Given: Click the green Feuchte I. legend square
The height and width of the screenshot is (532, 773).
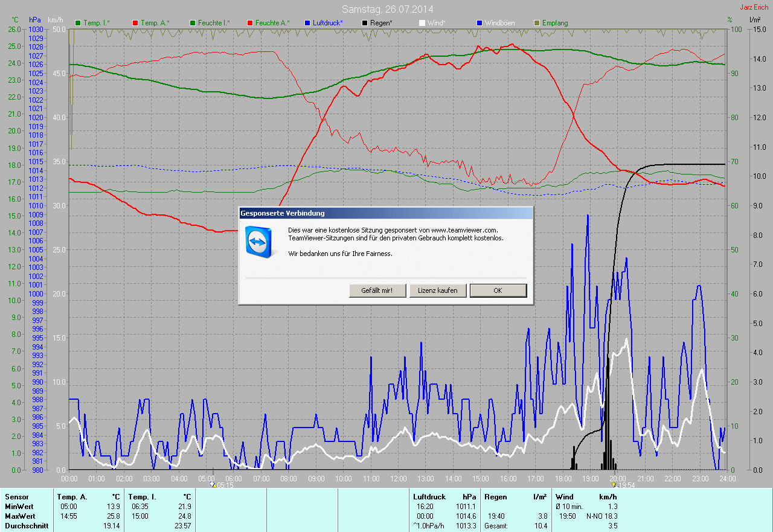Looking at the screenshot, I should point(193,23).
